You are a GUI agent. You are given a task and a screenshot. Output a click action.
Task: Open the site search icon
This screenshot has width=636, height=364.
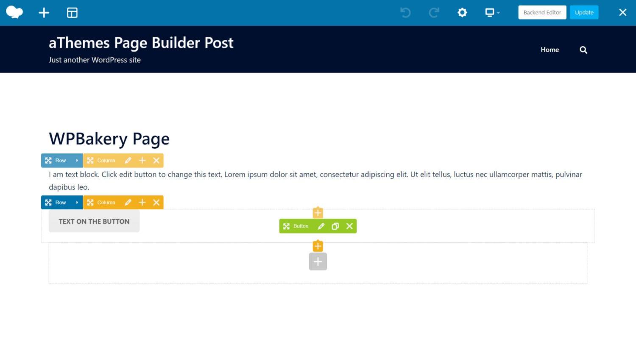point(583,50)
